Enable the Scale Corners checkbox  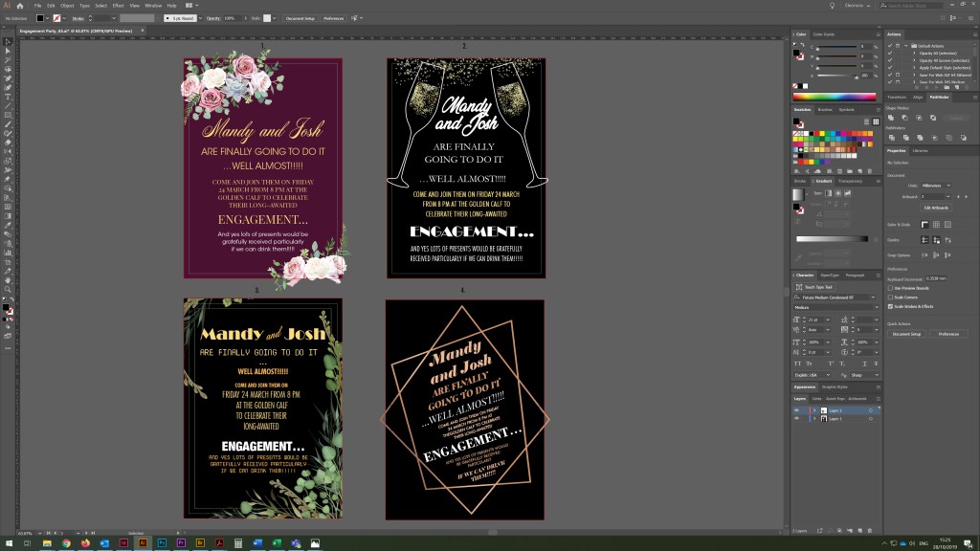tap(891, 297)
